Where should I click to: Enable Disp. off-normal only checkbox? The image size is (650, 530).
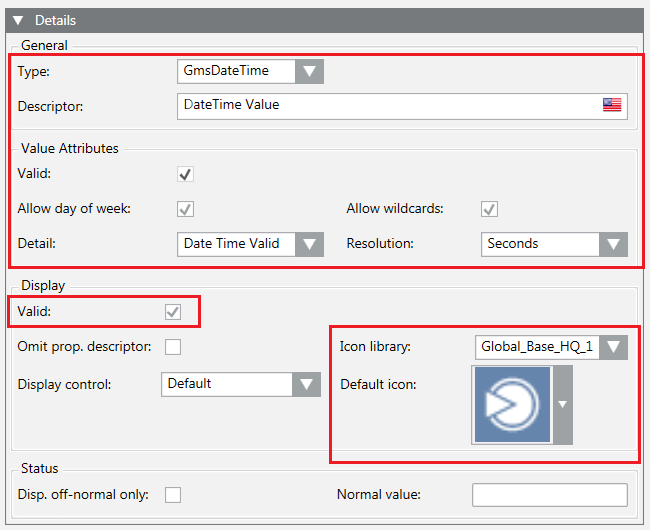pos(173,494)
